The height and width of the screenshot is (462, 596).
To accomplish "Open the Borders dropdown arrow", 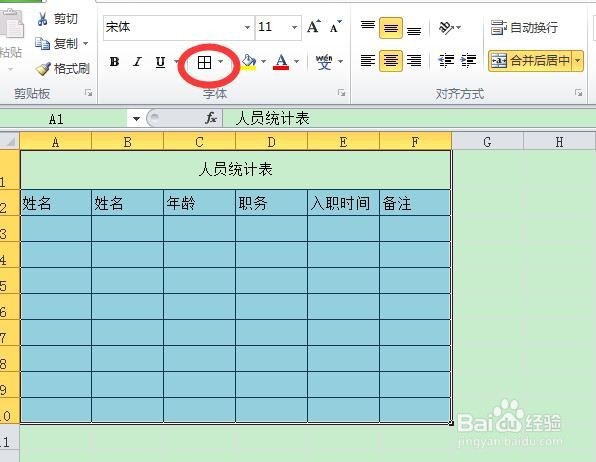I will tap(220, 62).
